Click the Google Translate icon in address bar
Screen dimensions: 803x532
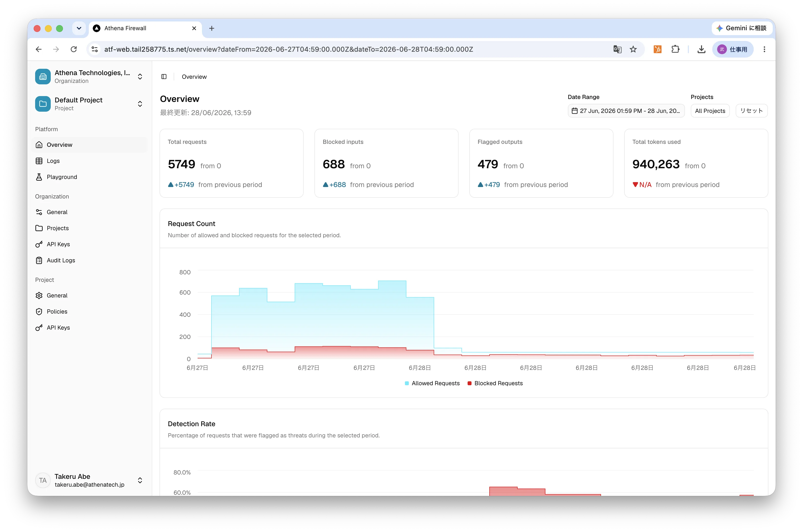click(x=617, y=49)
